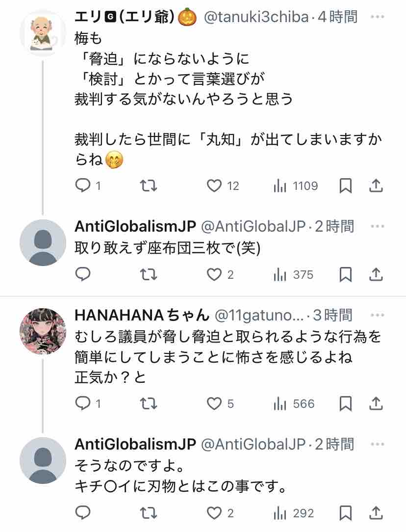Screen dimensions: 406x532
Task: Open @tanuki3chiba profile handle
Action: pyautogui.click(x=255, y=18)
